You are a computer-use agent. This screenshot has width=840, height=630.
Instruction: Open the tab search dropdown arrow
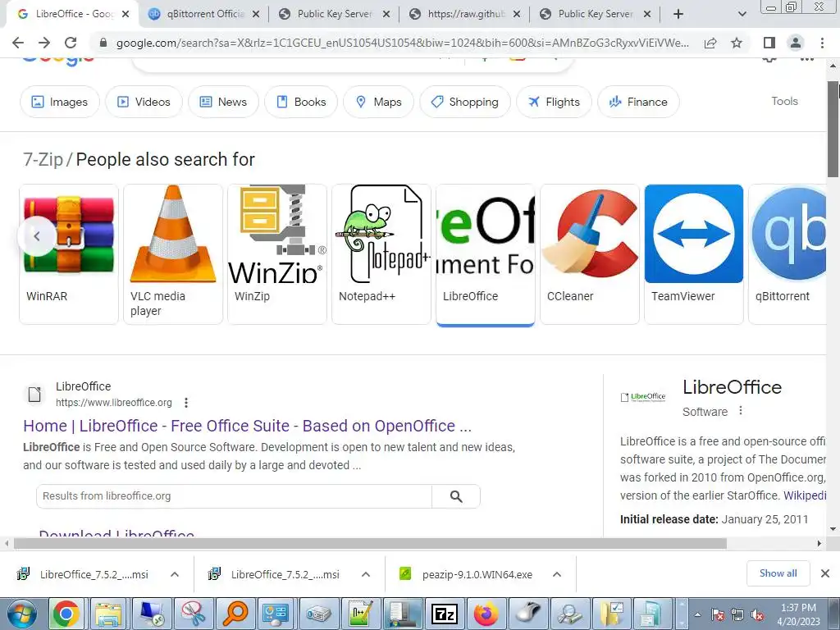tap(742, 14)
